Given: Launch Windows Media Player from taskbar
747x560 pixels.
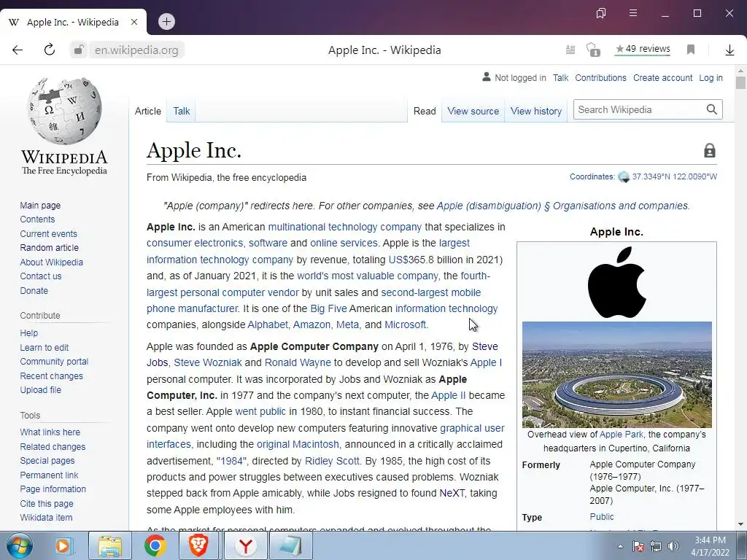Looking at the screenshot, I should click(x=63, y=545).
